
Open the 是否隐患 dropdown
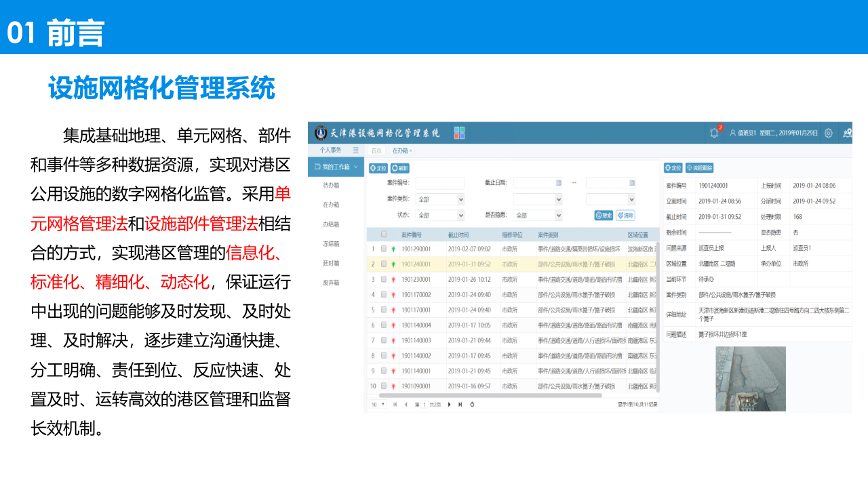(538, 214)
